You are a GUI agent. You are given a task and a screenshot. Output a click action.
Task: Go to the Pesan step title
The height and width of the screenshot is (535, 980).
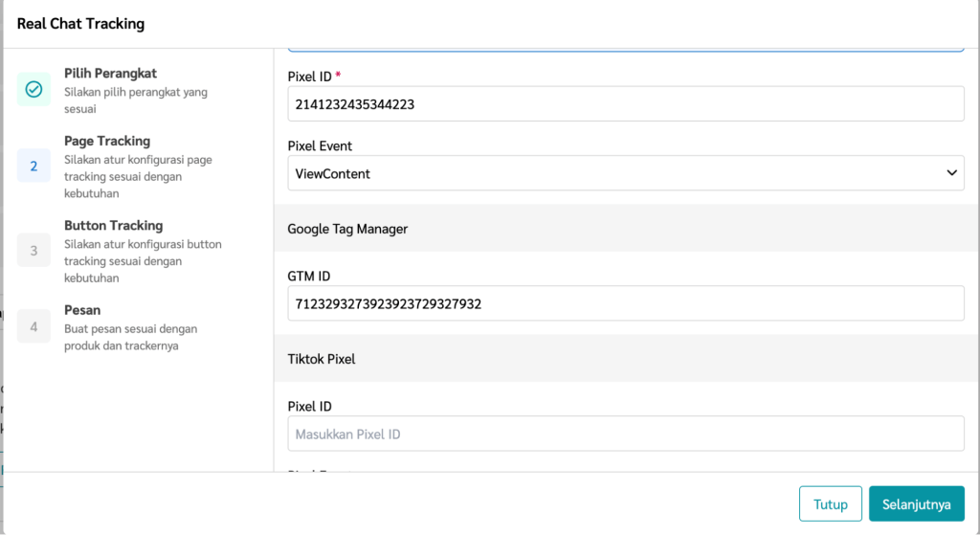(x=82, y=310)
